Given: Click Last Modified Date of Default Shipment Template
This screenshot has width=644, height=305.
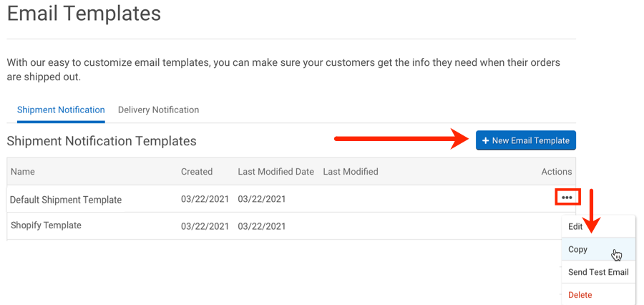Looking at the screenshot, I should 262,200.
